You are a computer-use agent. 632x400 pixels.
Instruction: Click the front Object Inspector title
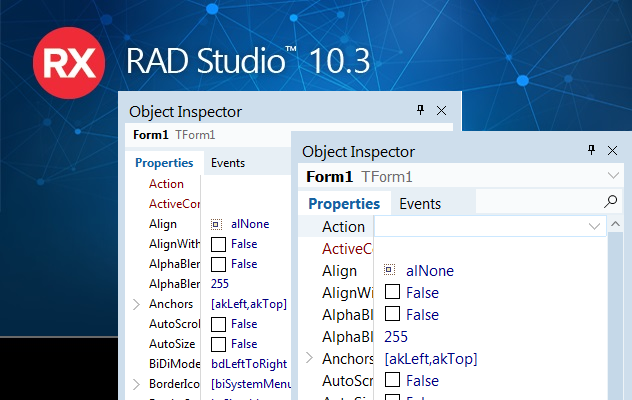(358, 152)
